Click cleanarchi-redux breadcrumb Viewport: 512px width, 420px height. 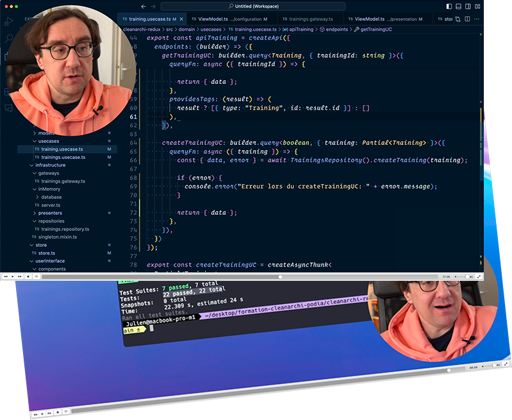[142, 29]
